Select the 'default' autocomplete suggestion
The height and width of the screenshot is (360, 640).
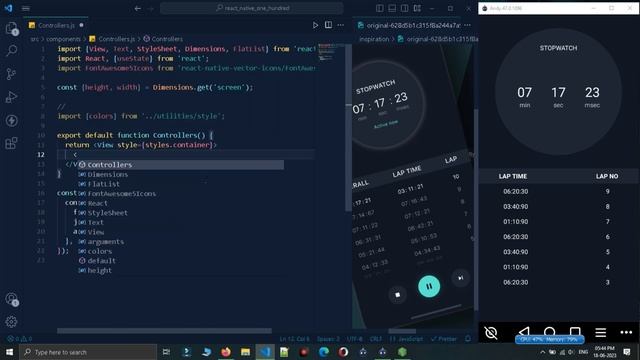(181, 261)
